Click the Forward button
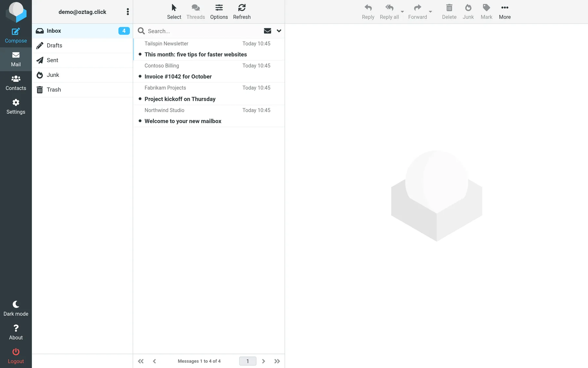588x368 pixels. pyautogui.click(x=417, y=12)
